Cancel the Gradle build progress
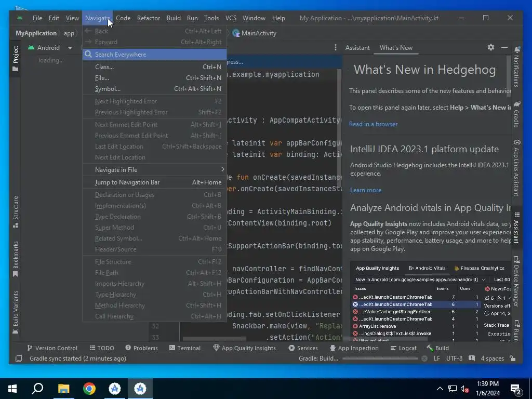Image resolution: width=532 pixels, height=399 pixels. coord(424,358)
